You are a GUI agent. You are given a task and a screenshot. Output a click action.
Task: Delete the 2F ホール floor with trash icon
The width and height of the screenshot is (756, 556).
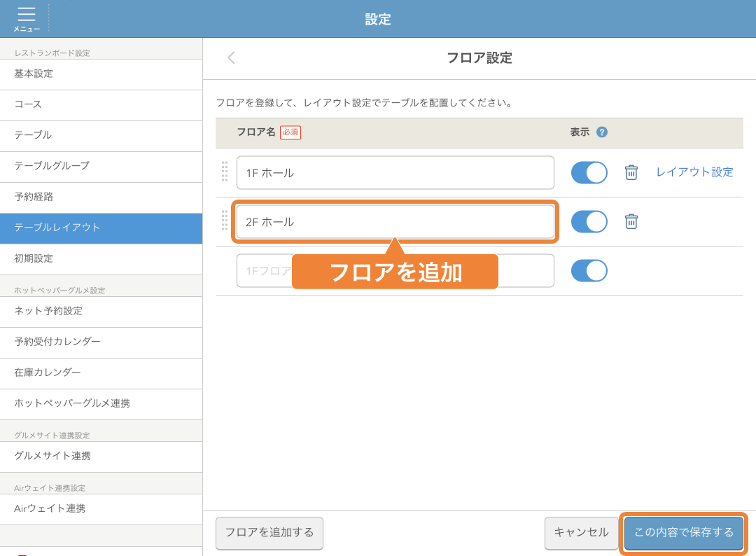click(631, 221)
